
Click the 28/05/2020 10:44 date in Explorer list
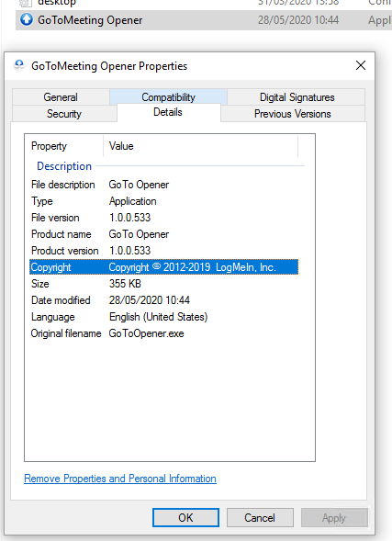point(298,20)
